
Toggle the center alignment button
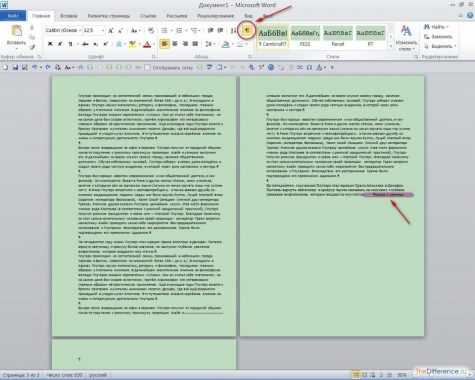[x=175, y=44]
